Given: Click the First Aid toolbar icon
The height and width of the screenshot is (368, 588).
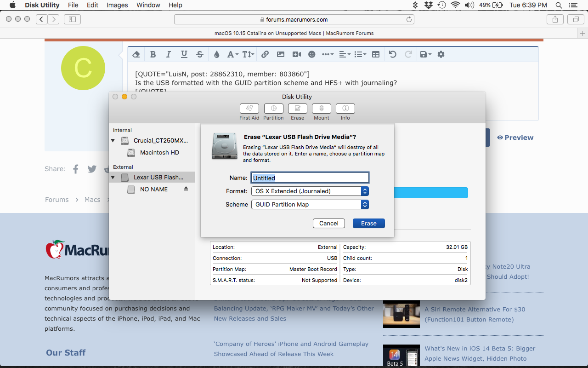Looking at the screenshot, I should coord(249,109).
